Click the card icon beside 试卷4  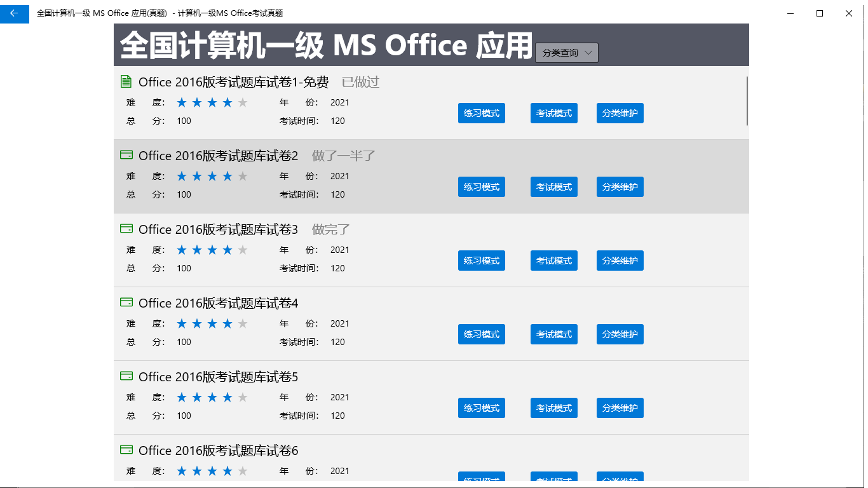click(126, 302)
